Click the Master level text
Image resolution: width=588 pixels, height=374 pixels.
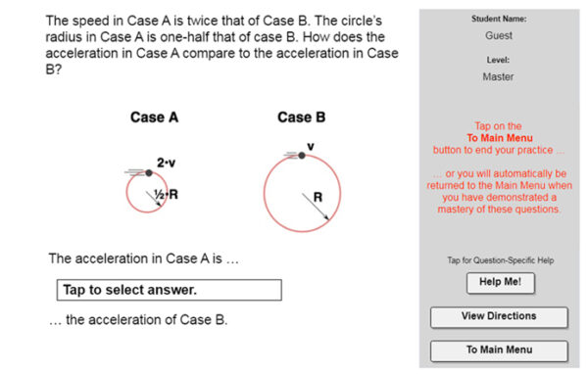[x=498, y=76]
